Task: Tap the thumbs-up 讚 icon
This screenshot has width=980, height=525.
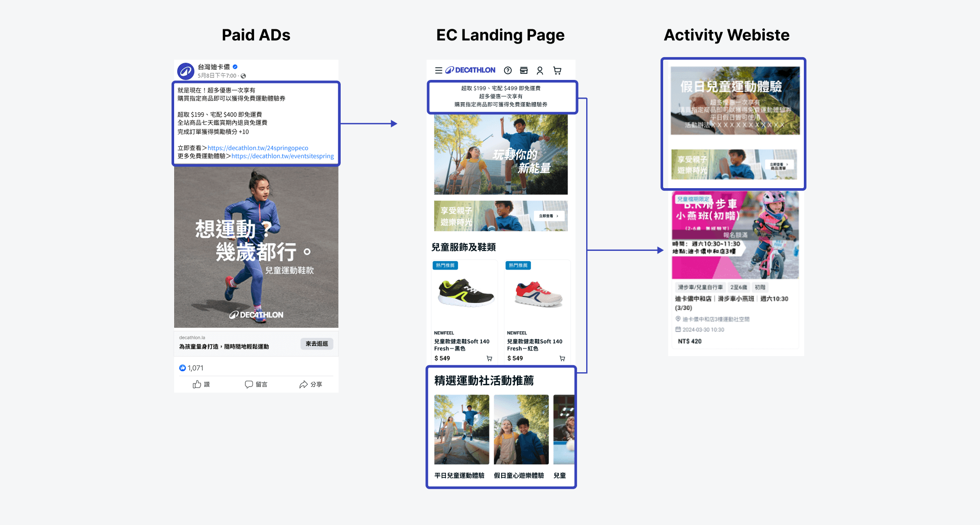Action: click(197, 384)
